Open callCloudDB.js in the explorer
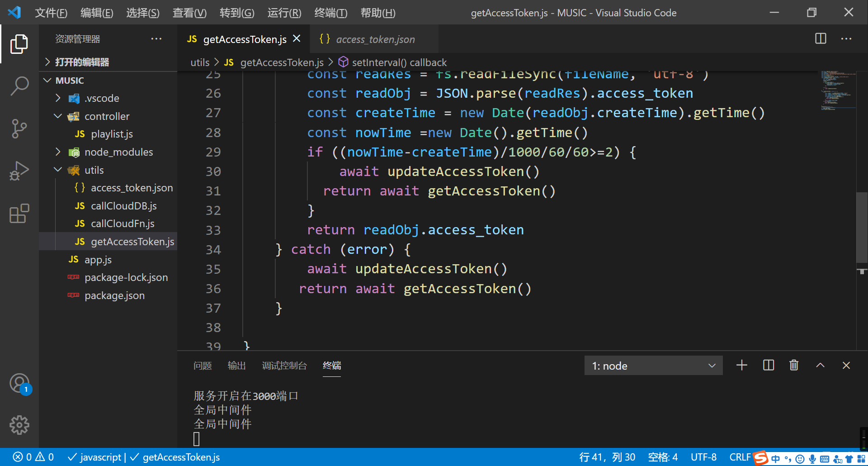Image resolution: width=868 pixels, height=466 pixels. click(108, 206)
